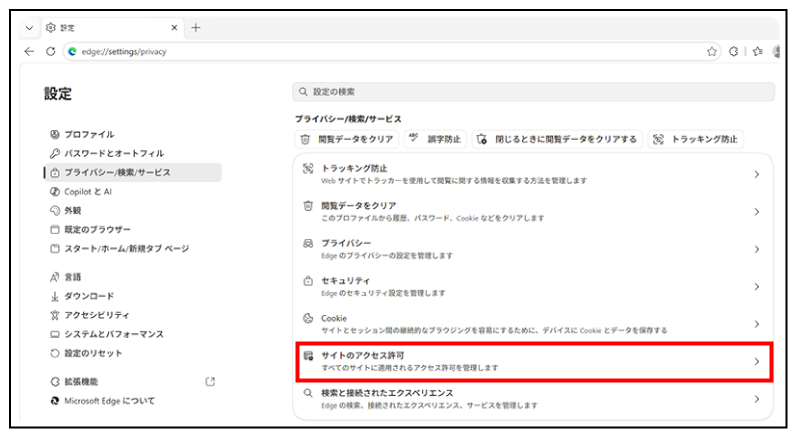Expand the セキュリティ row chevron
The height and width of the screenshot is (436, 795).
[x=756, y=287]
